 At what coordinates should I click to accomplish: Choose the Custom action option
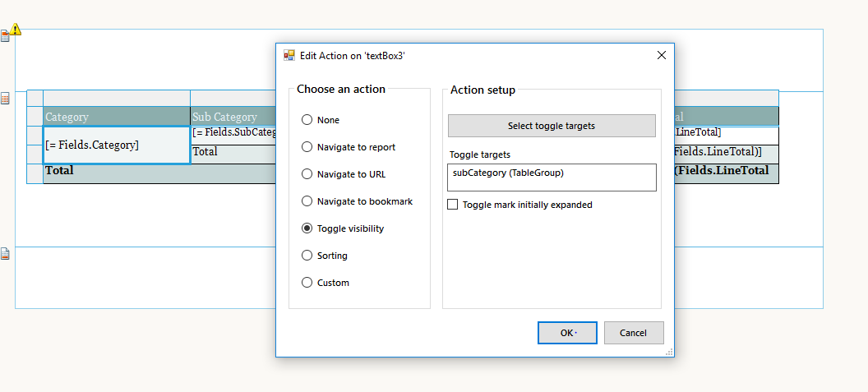tap(307, 283)
